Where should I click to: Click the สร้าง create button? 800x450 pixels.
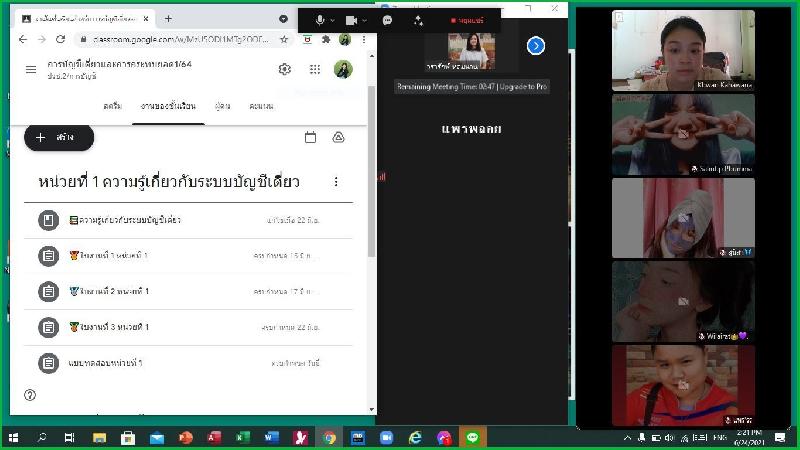(59, 138)
